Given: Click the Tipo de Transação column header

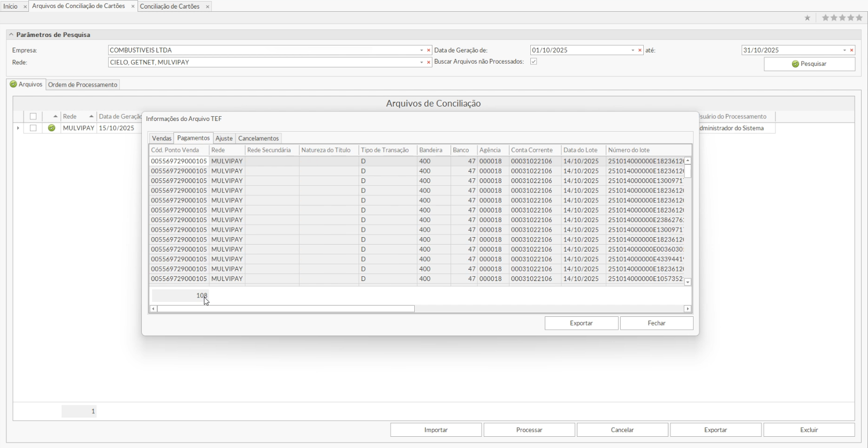Looking at the screenshot, I should (387, 150).
